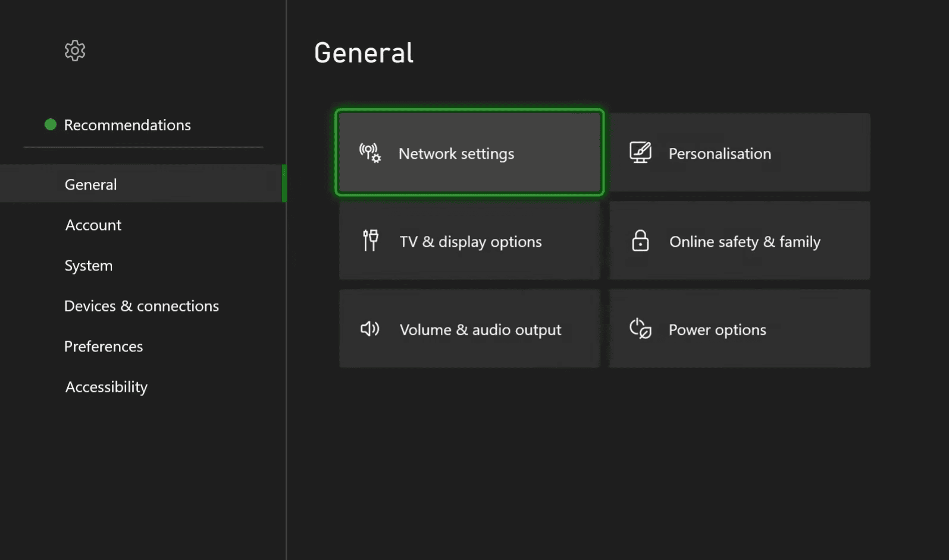Open Online safety & family tile

tap(740, 241)
